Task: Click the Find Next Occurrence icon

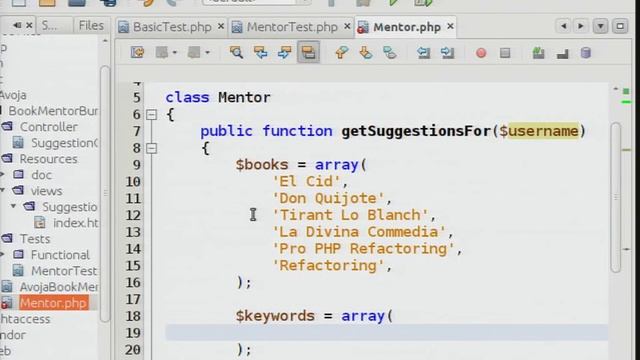Action: click(x=284, y=53)
